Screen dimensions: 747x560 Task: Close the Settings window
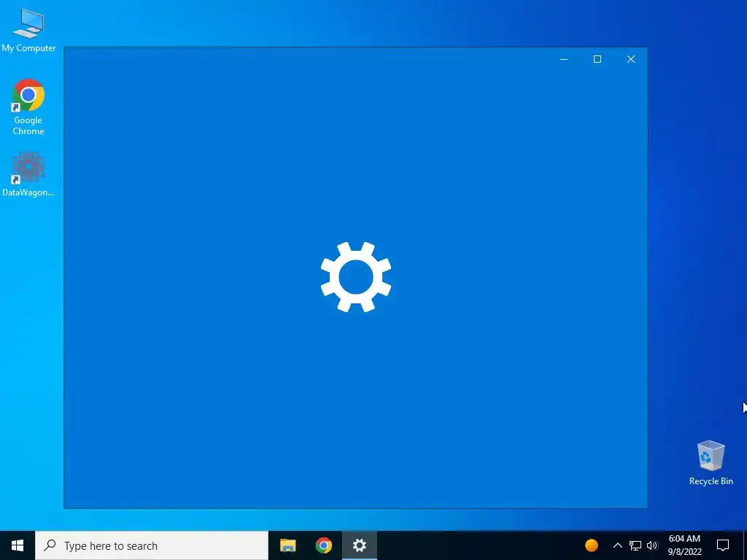coord(631,59)
